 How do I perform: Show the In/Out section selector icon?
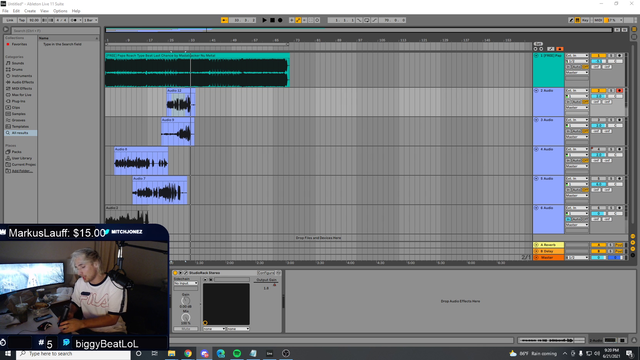click(x=633, y=236)
